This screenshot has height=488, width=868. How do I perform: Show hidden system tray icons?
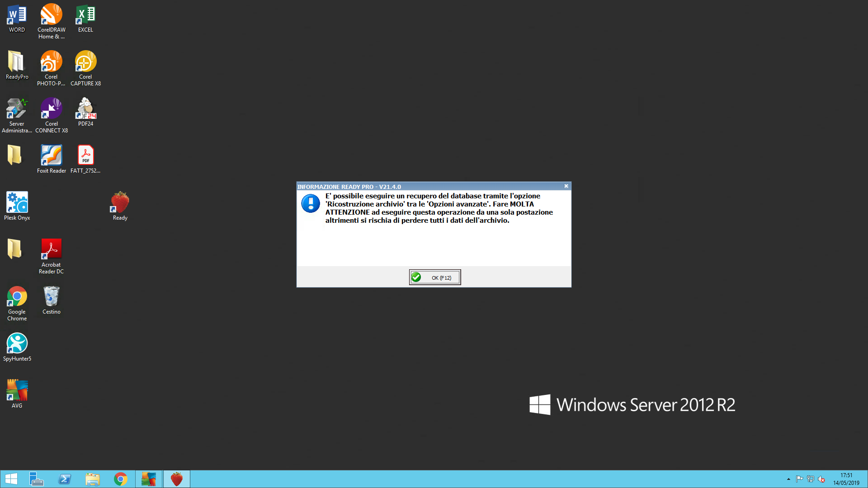click(788, 479)
